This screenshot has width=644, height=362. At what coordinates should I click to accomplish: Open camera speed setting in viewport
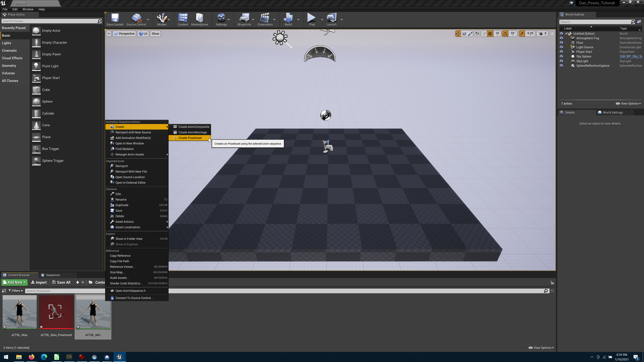(543, 34)
